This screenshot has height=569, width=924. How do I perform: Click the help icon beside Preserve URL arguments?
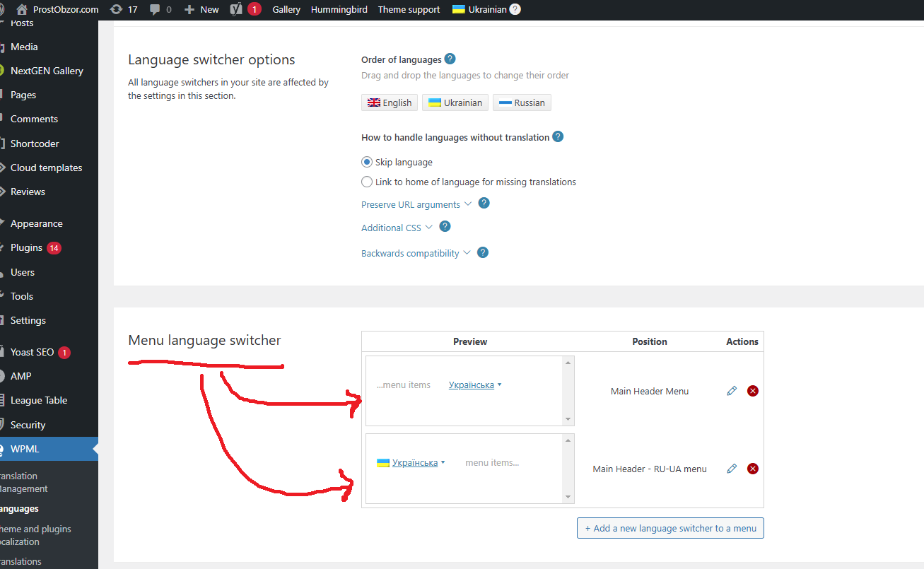click(484, 203)
